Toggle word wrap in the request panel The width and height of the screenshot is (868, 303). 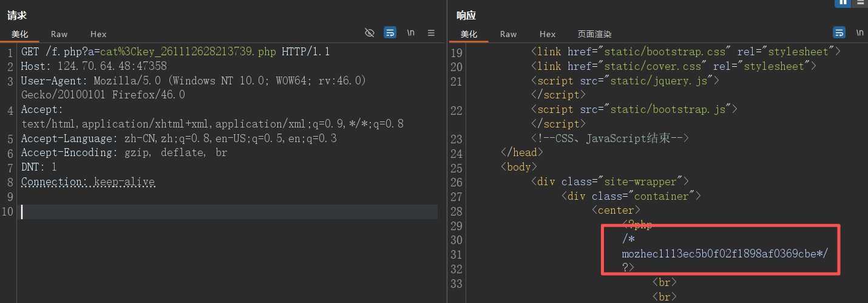[390, 33]
